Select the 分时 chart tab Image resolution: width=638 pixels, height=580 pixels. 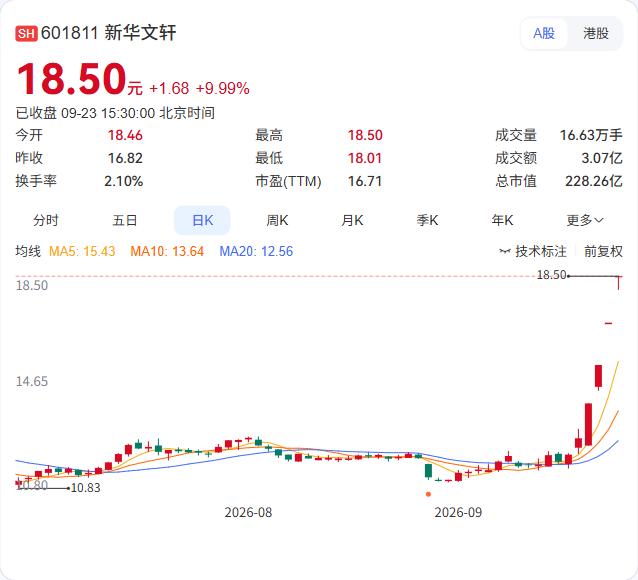(x=46, y=220)
